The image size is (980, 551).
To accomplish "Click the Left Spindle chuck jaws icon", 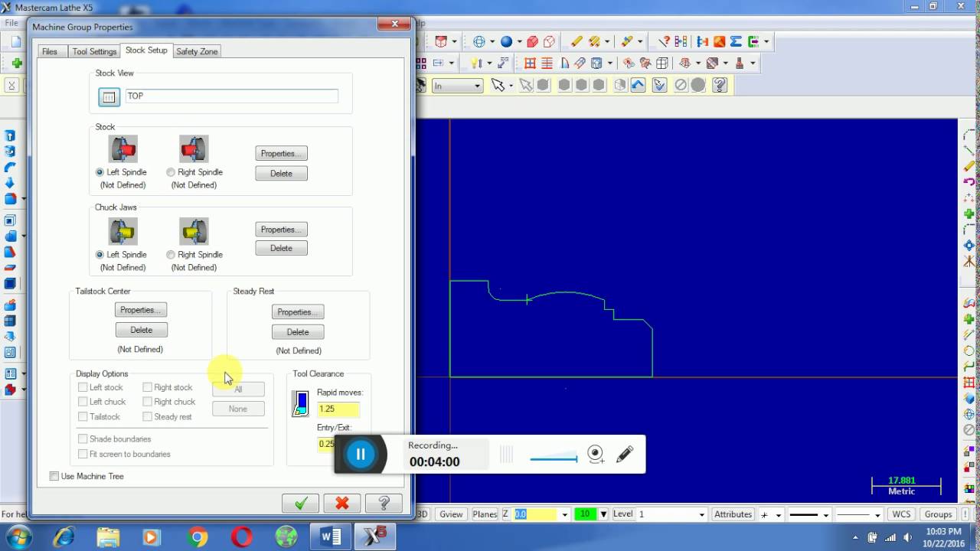I will pyautogui.click(x=123, y=231).
